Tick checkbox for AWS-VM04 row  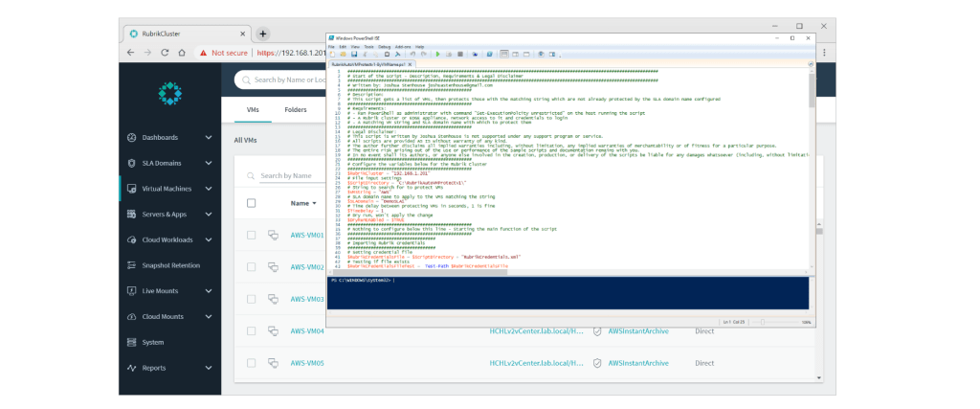click(x=252, y=330)
